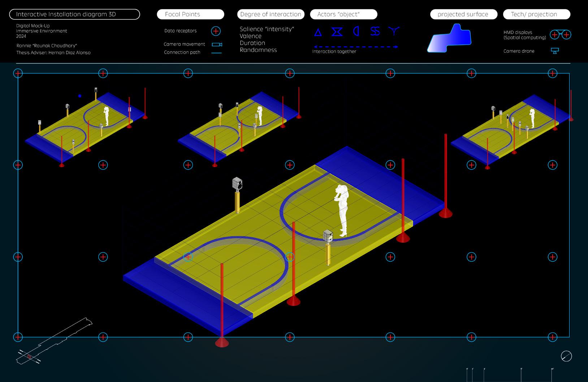Select the half-circle actor symbol

tap(356, 31)
